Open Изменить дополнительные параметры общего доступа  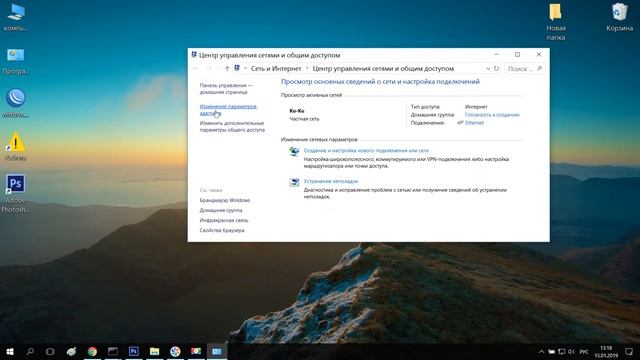pos(232,127)
